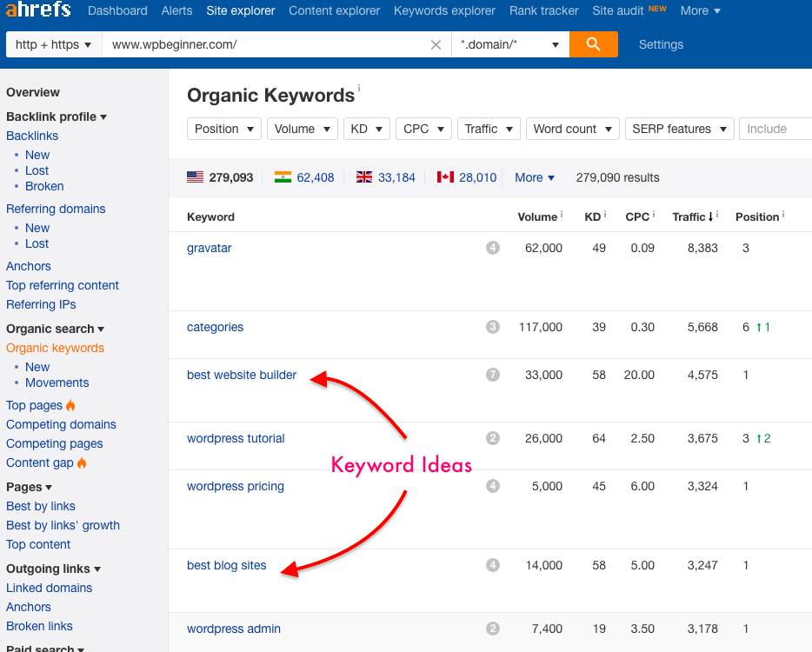Click the orange search magnifier button
Image resolution: width=812 pixels, height=652 pixels.
tap(594, 44)
